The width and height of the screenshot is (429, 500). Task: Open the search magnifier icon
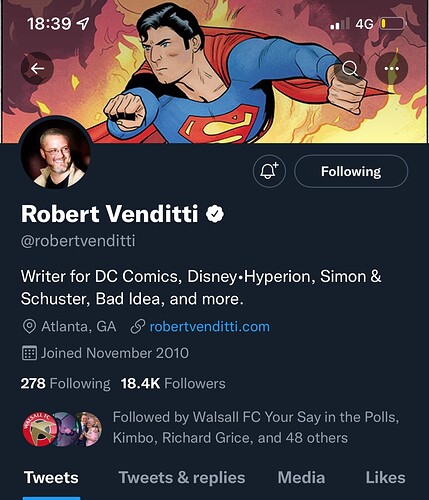350,68
